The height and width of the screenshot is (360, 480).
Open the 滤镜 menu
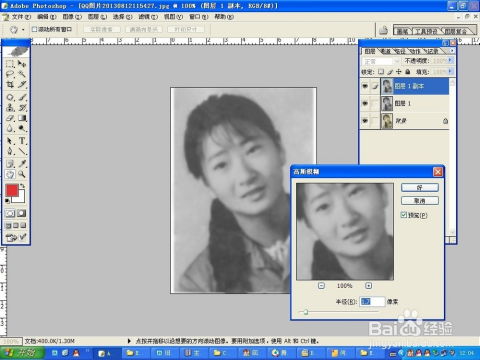(x=148, y=17)
